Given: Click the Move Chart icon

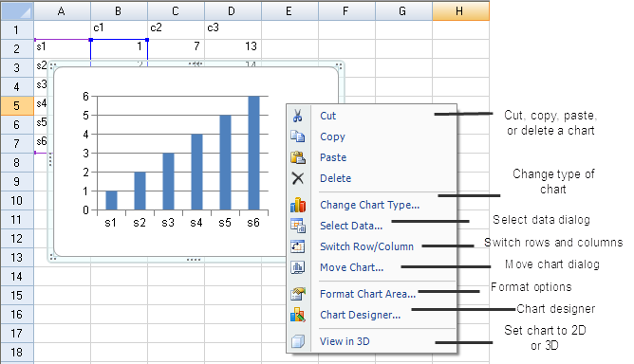Looking at the screenshot, I should [x=298, y=267].
